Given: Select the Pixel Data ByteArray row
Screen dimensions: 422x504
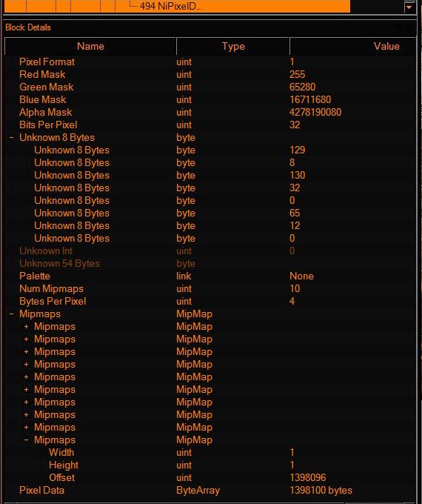Looking at the screenshot, I should coord(210,490).
